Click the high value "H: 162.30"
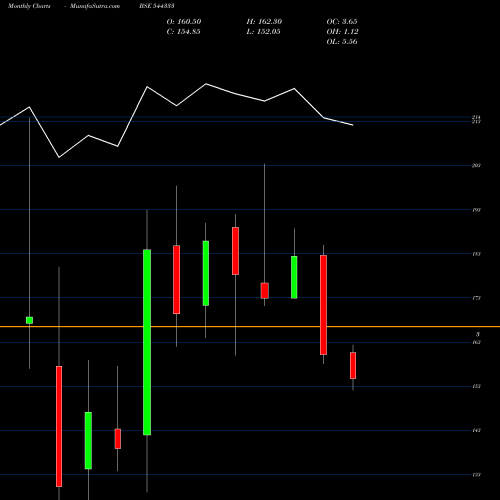 (264, 22)
